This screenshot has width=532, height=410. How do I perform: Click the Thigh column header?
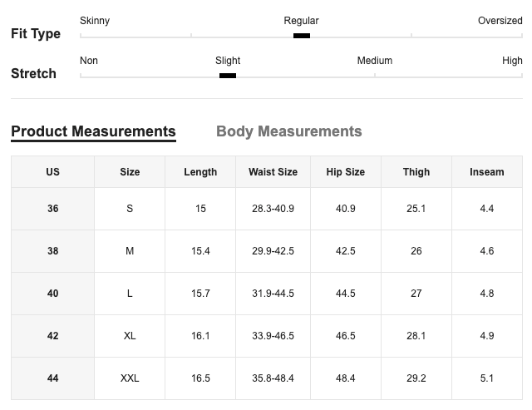416,172
